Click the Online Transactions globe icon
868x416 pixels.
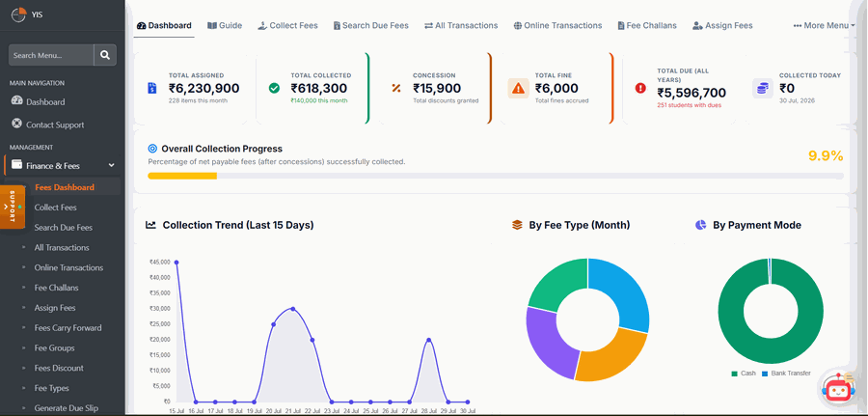pos(518,25)
